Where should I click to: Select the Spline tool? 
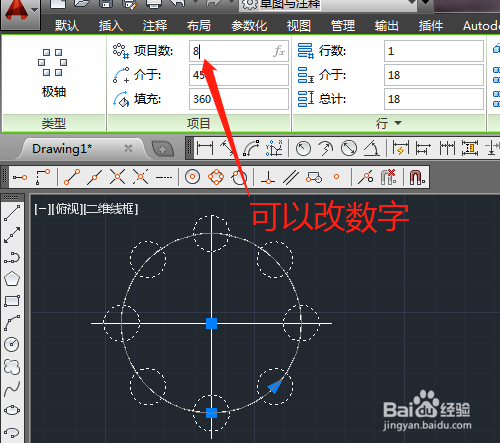pyautogui.click(x=12, y=389)
